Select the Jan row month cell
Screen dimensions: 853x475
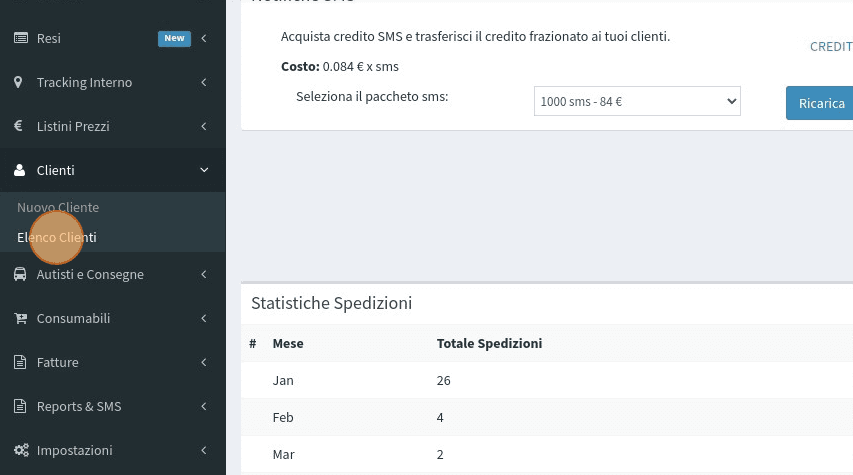pos(283,380)
